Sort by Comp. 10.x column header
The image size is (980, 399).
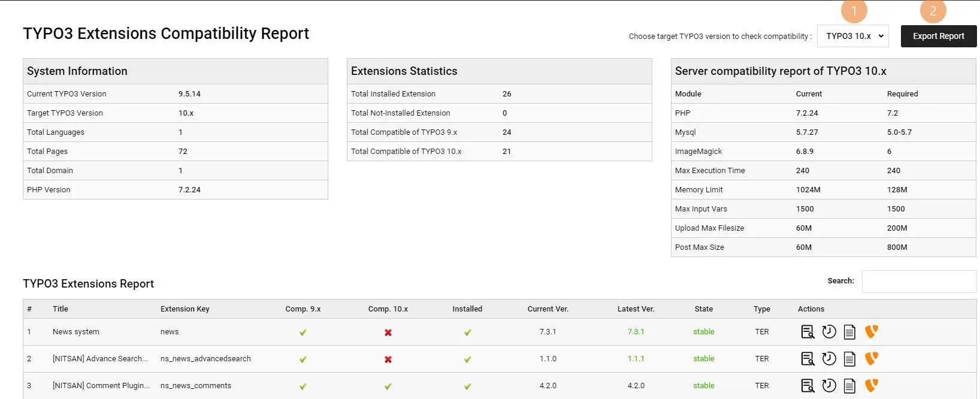click(x=388, y=309)
